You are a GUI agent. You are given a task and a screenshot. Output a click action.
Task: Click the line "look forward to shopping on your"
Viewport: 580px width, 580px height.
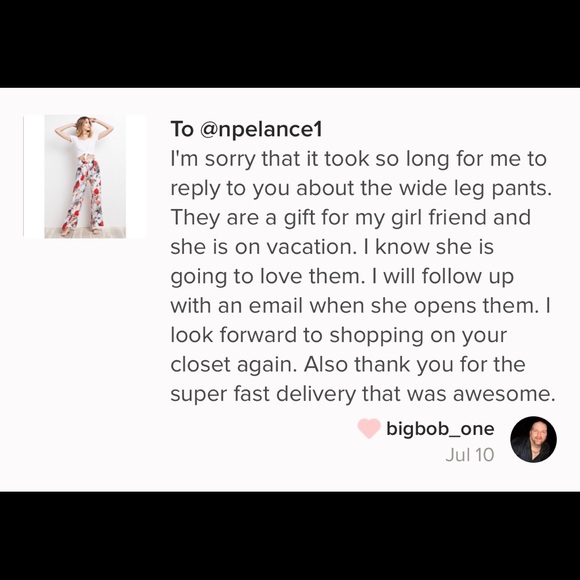(338, 335)
